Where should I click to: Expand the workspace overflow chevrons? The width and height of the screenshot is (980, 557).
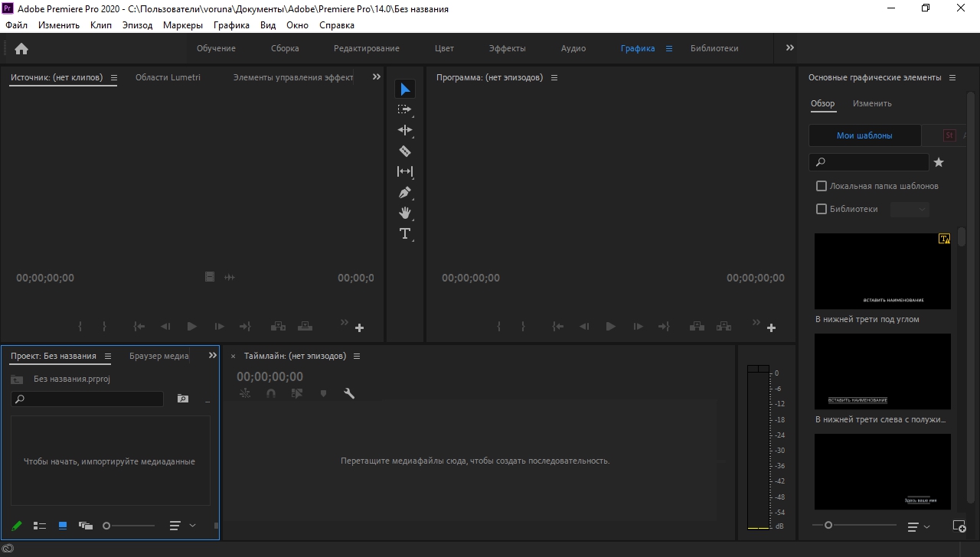coord(789,47)
